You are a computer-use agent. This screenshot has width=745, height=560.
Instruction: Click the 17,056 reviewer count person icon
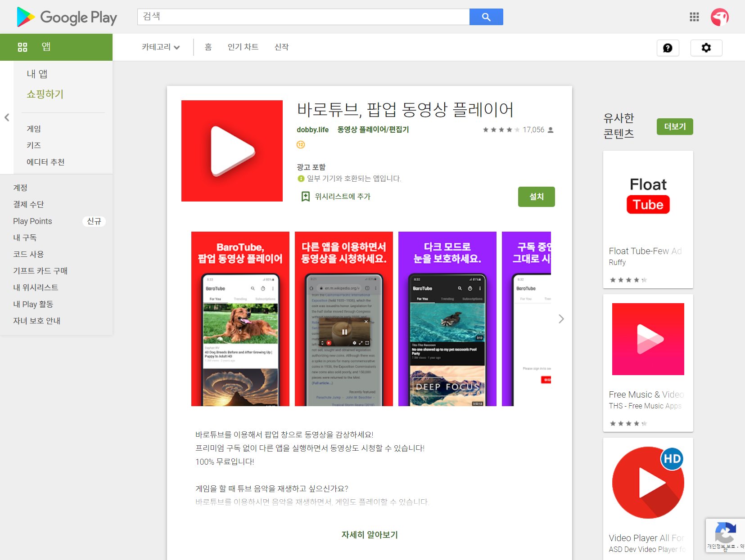[550, 130]
